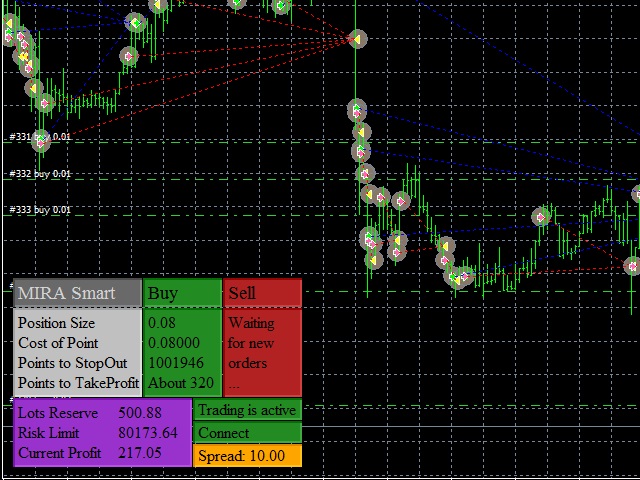Screen dimensions: 640x480
Task: Click the 'About 320' TakeProfit value
Action: (x=181, y=383)
